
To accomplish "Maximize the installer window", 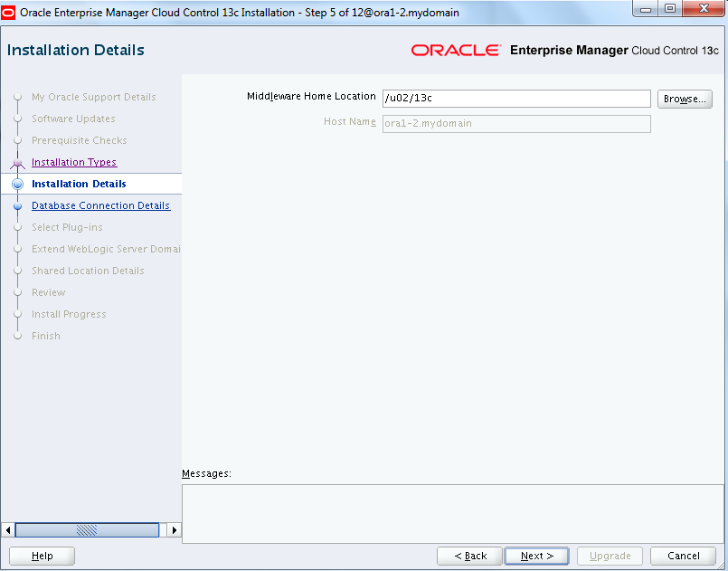I will tap(670, 11).
